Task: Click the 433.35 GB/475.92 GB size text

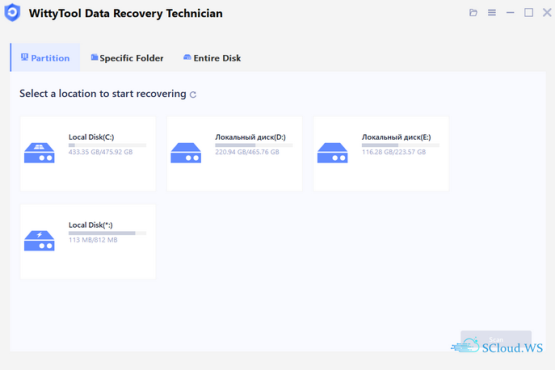Action: click(101, 152)
